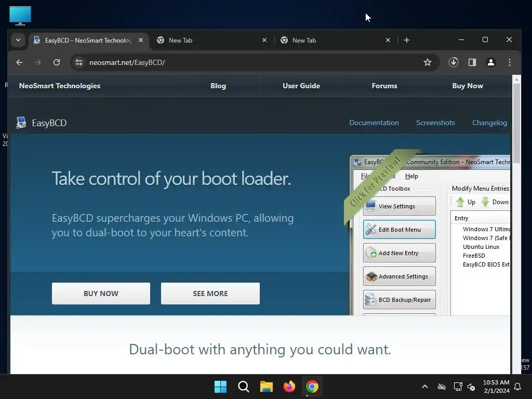This screenshot has width=532, height=399.
Task: Click the scrollbar up arrow
Action: [x=516, y=79]
